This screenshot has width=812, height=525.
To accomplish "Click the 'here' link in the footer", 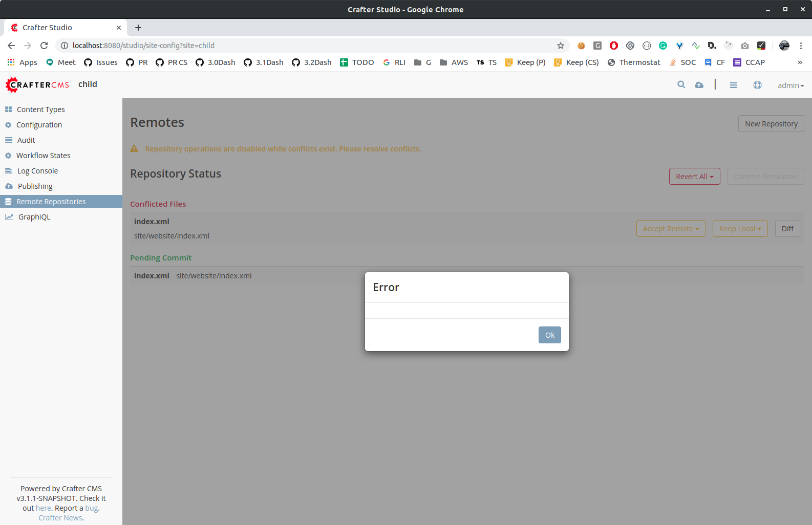I will click(44, 508).
